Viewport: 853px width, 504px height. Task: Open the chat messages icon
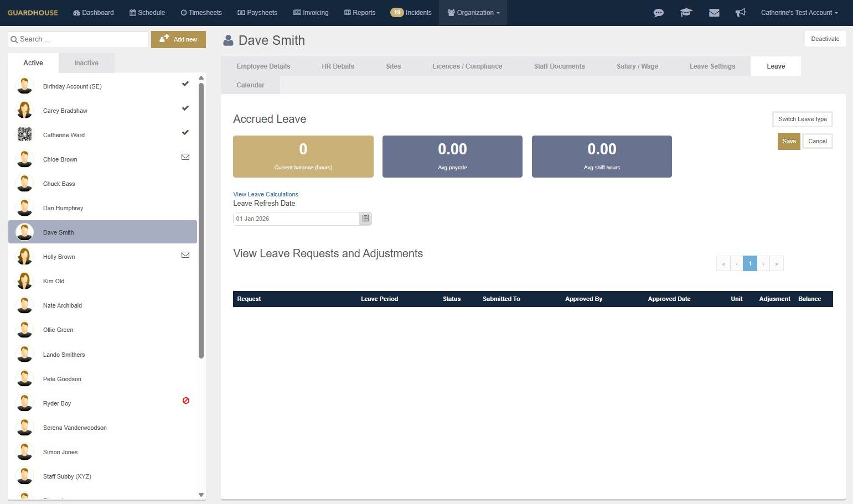pyautogui.click(x=658, y=13)
